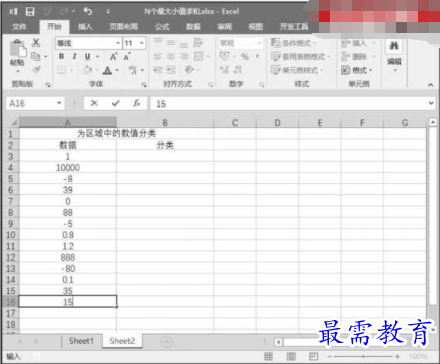This screenshot has width=440, height=364.
Task: Click the Paste clipboard icon
Action: tap(17, 49)
